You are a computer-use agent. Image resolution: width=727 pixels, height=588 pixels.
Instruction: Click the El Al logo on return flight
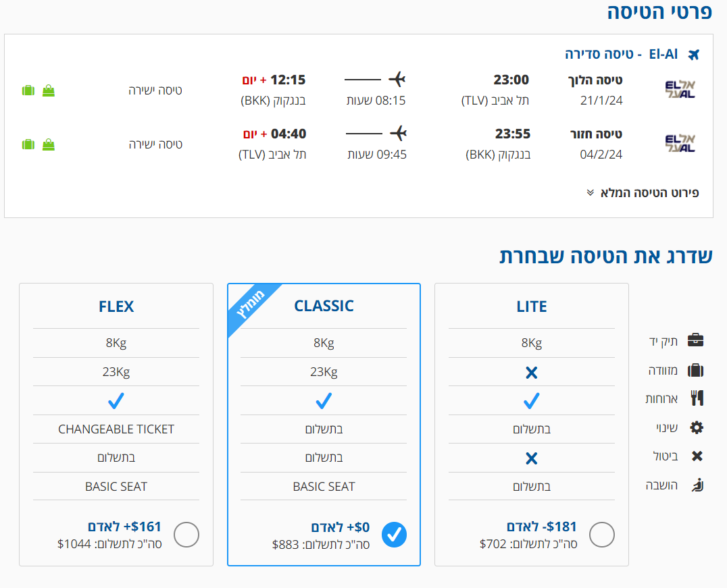(x=680, y=143)
